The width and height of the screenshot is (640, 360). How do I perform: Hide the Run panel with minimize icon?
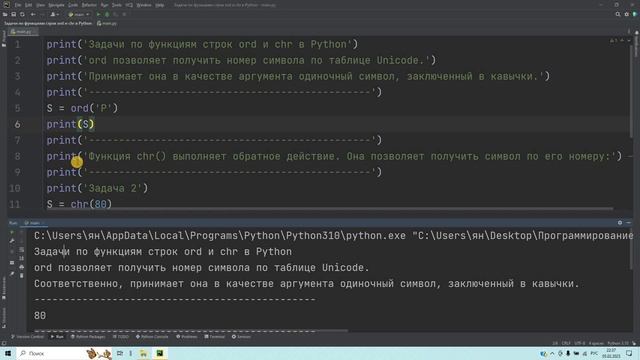pos(629,223)
